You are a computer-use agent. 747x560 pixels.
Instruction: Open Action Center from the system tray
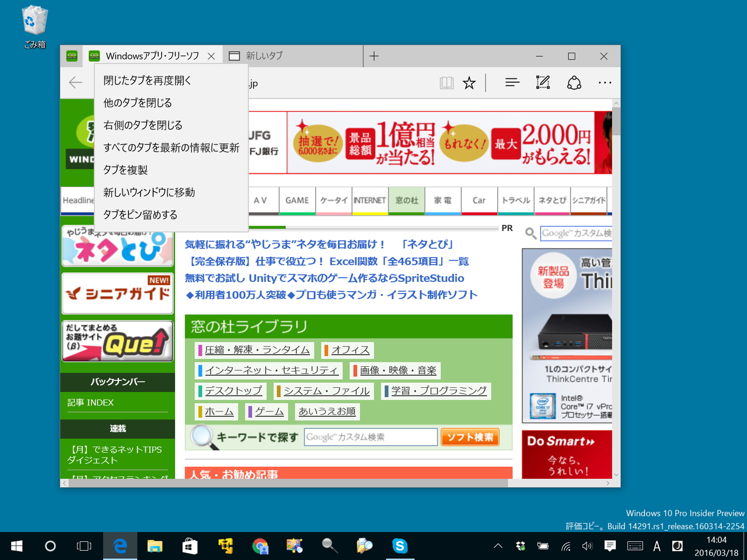point(609,546)
